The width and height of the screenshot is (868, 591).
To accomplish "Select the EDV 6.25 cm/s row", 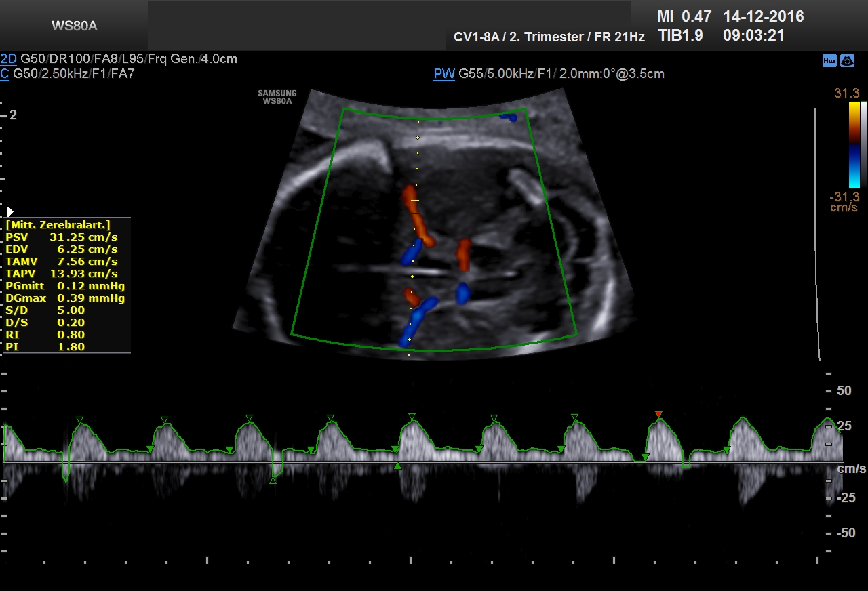I will tap(62, 249).
